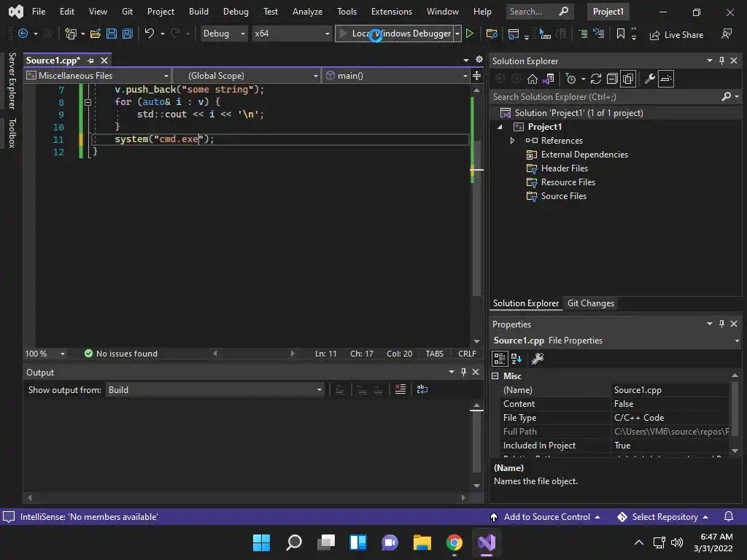
Task: Click the Sync/Refresh icon in Solution Explorer
Action: pyautogui.click(x=596, y=79)
